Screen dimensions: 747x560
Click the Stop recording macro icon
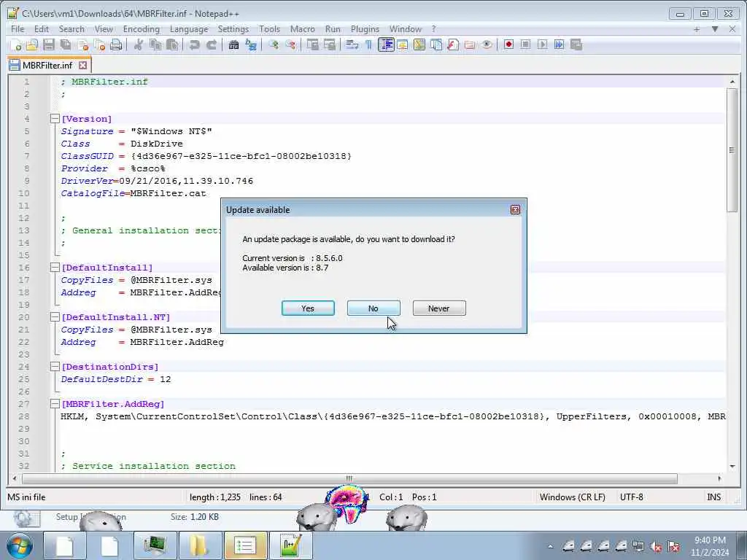click(525, 44)
